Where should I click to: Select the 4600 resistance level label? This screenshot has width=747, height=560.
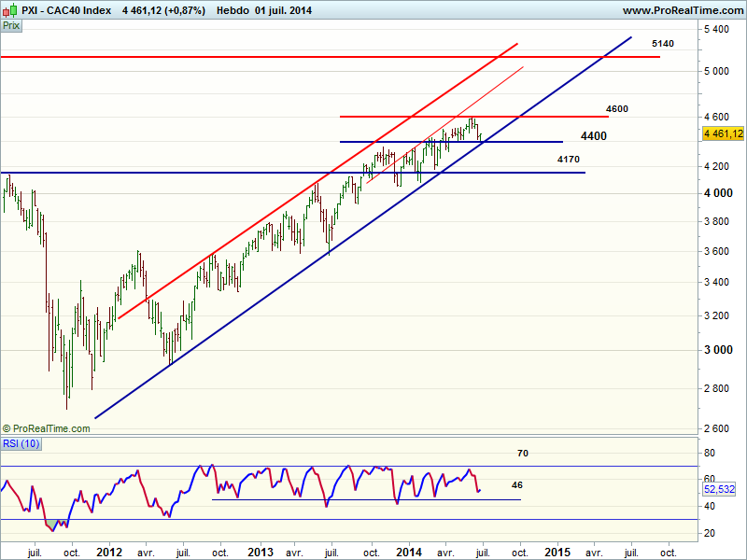(x=616, y=109)
